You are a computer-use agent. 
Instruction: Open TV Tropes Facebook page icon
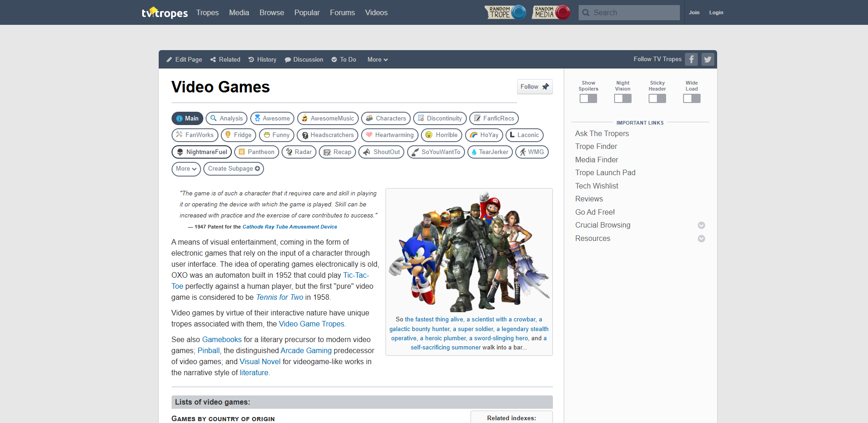[691, 59]
